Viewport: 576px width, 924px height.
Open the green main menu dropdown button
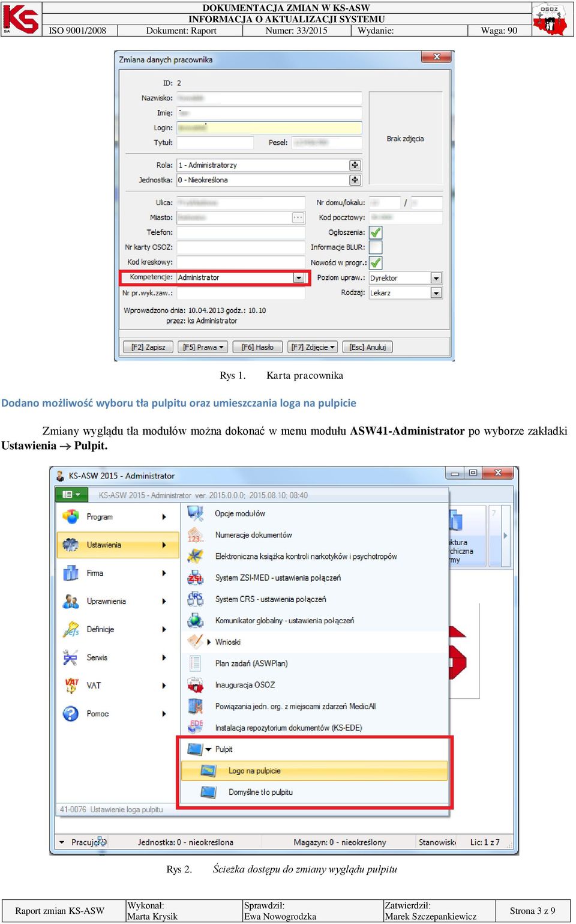click(71, 495)
